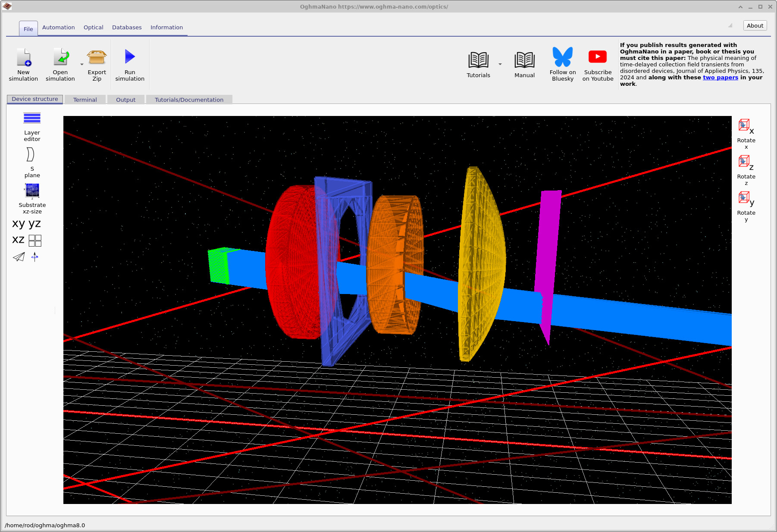Select the paper plane fly-through icon
The width and height of the screenshot is (777, 532).
pyautogui.click(x=19, y=257)
